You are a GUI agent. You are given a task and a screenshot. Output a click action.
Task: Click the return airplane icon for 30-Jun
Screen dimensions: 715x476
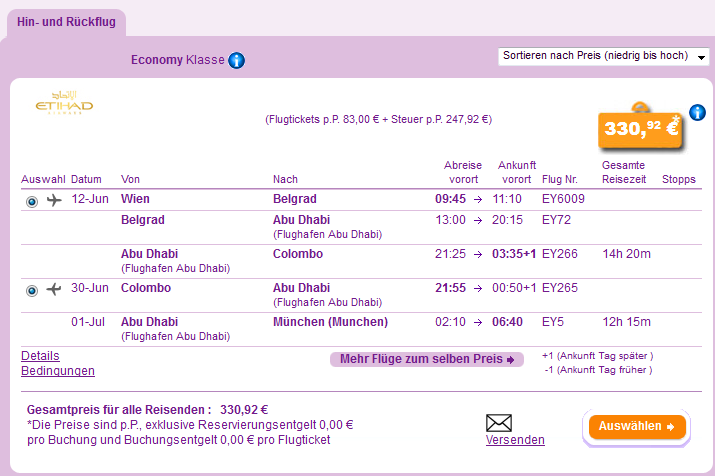tap(54, 289)
